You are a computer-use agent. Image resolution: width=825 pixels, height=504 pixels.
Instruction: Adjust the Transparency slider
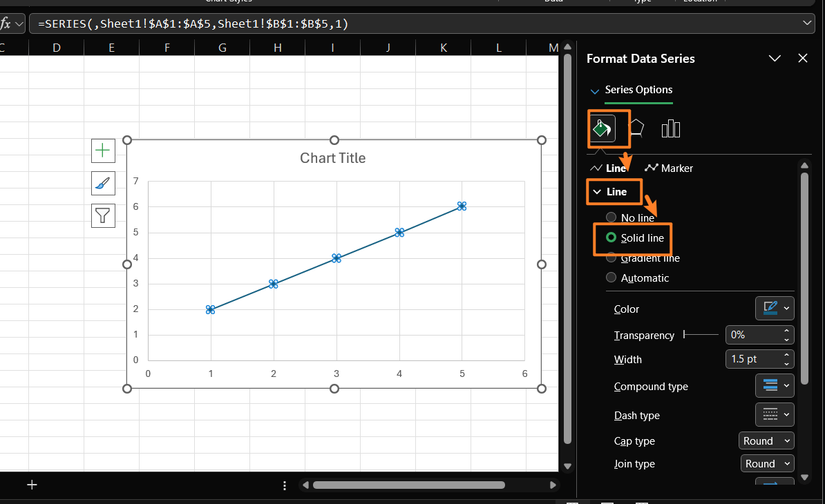tap(701, 334)
